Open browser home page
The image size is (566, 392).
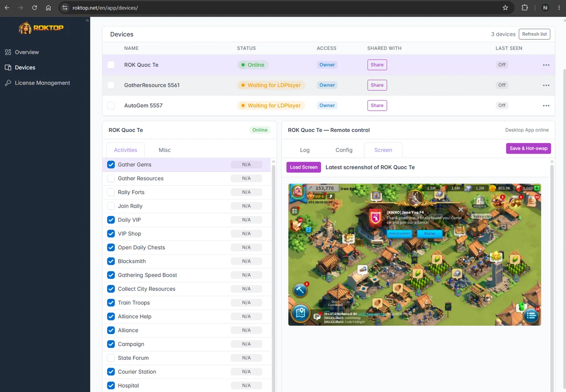click(48, 8)
